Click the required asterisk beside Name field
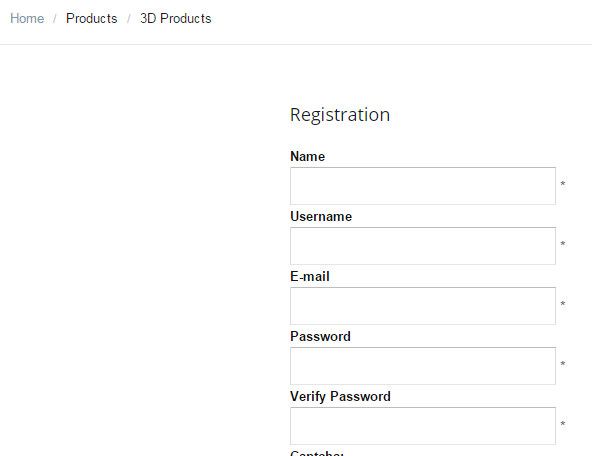The image size is (592, 456). (x=563, y=184)
